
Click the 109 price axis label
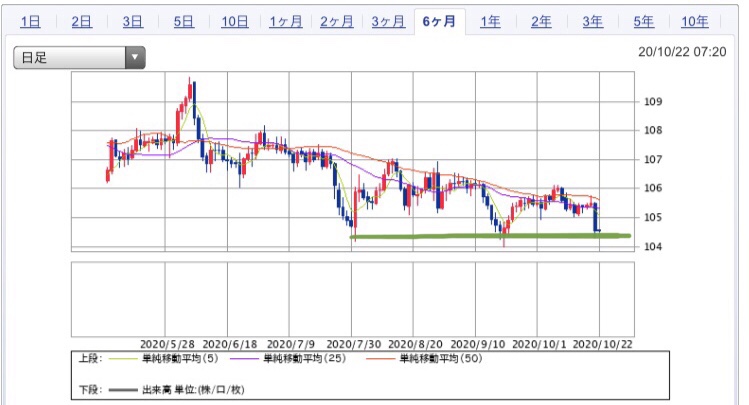click(653, 101)
